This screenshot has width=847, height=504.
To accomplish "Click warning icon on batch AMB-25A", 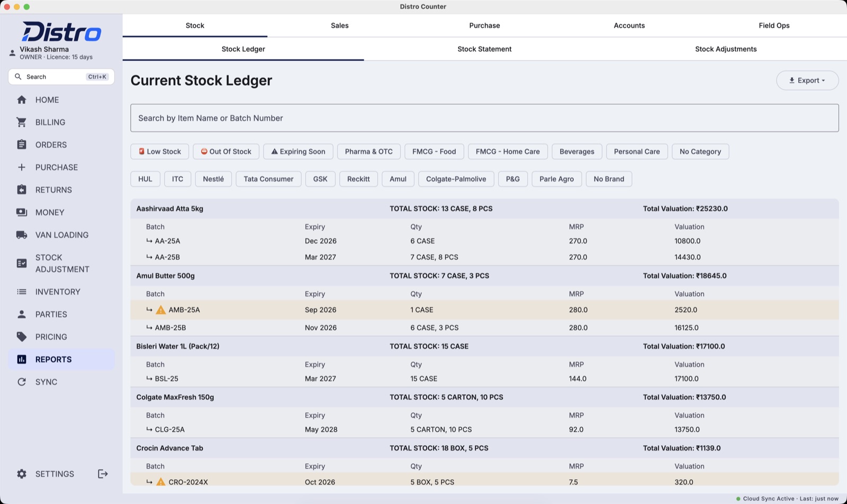I will [161, 310].
